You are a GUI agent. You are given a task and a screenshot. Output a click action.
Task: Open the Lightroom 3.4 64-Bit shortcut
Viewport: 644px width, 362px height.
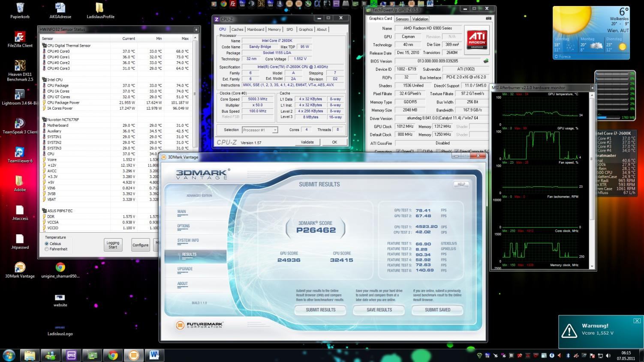click(19, 98)
